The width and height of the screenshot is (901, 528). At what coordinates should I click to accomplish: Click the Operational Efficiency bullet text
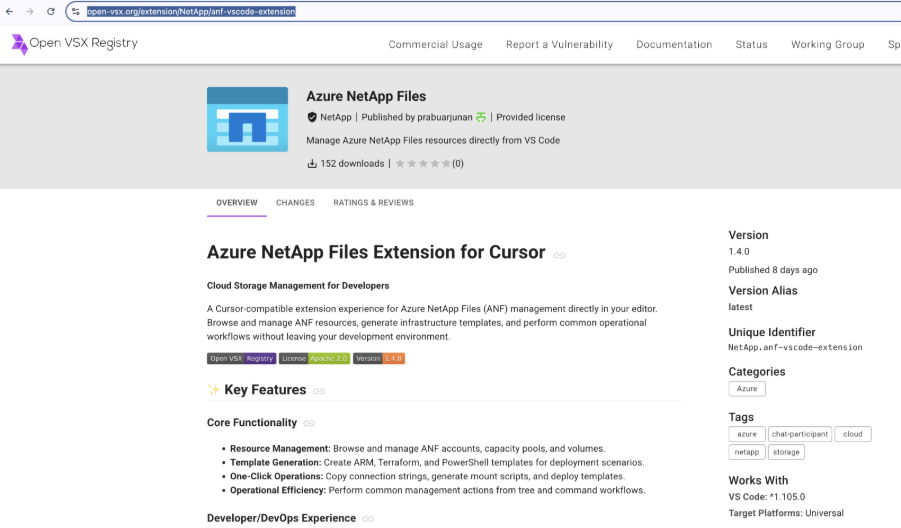(437, 490)
